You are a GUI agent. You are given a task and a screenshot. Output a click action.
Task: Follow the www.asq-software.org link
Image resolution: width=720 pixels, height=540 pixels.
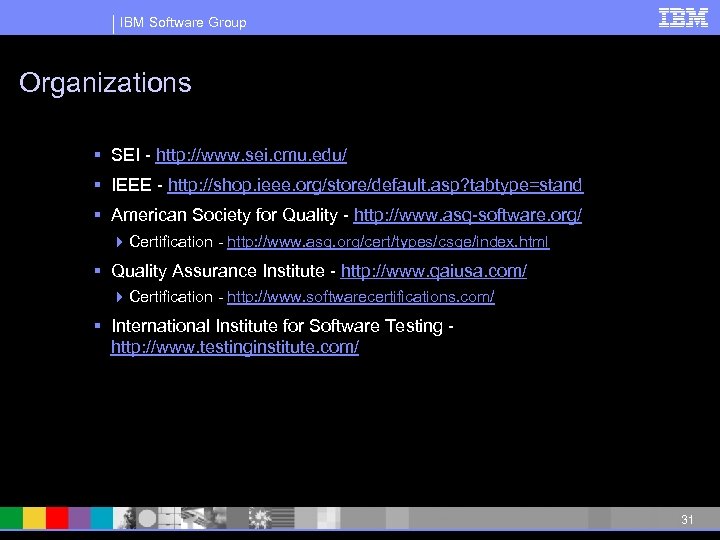pyautogui.click(x=467, y=215)
